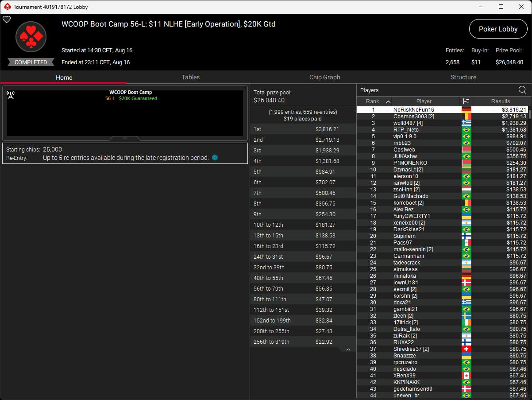Select player Gostweb

(x=442, y=149)
